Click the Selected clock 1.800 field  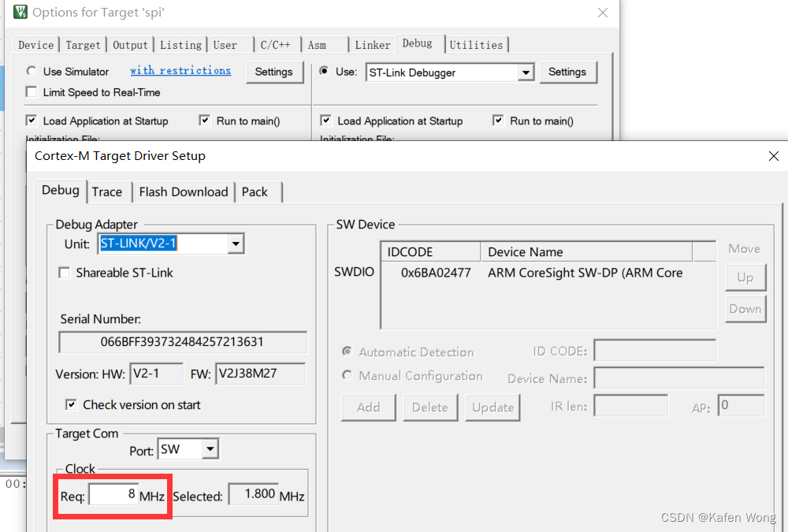(253, 494)
